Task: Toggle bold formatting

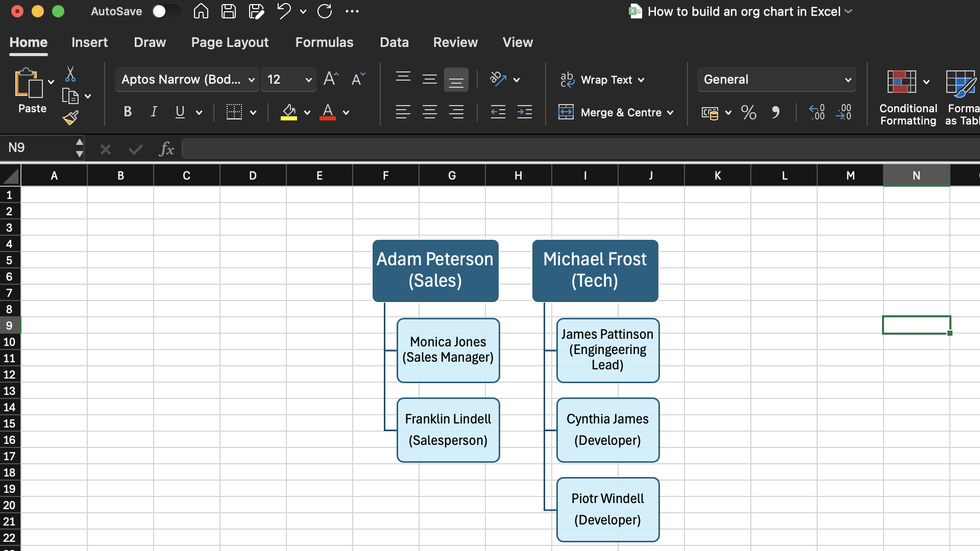Action: (128, 112)
